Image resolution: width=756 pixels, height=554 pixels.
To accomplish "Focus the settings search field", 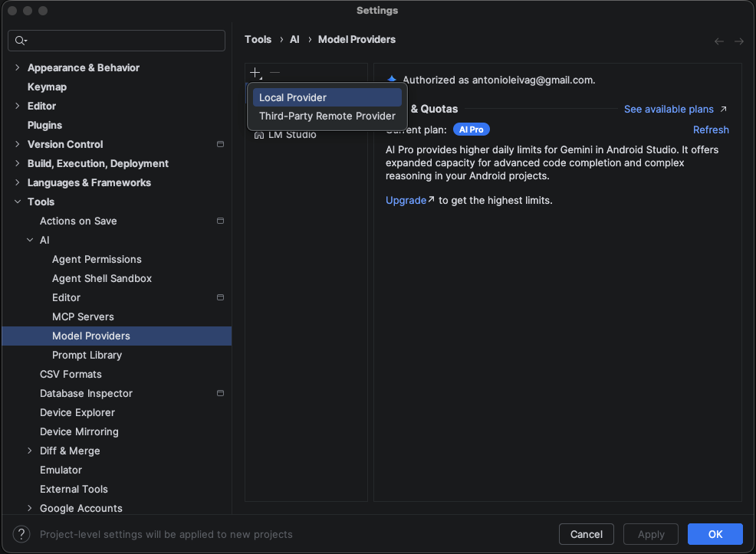I will (117, 41).
